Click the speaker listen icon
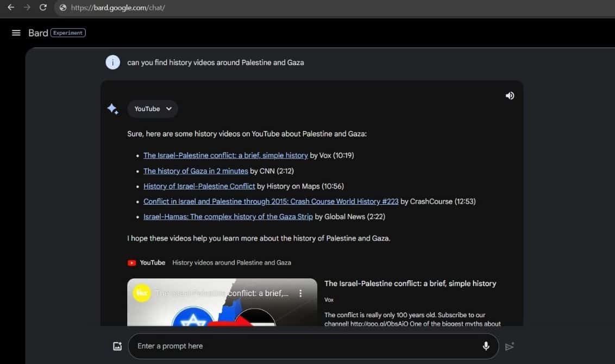Viewport: 615px width, 364px height. tap(510, 96)
